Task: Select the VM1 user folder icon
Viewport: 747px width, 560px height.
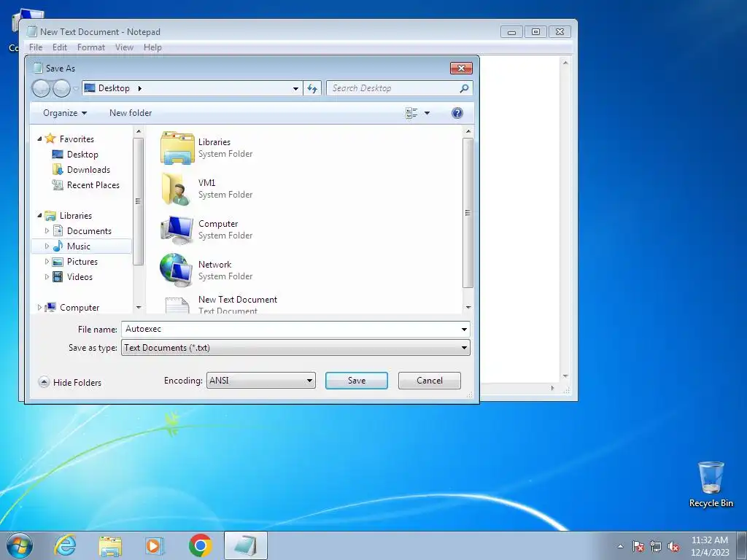Action: tap(175, 189)
